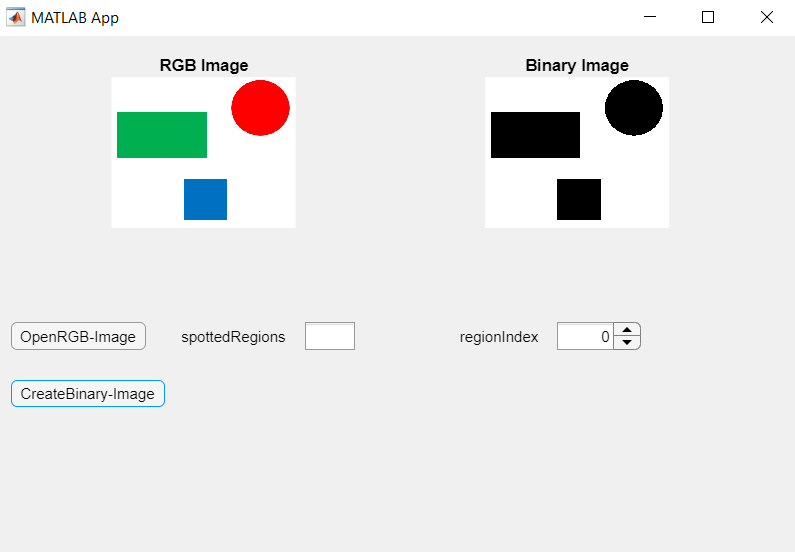Click the spottedRegions label
This screenshot has width=795, height=552.
tap(233, 337)
